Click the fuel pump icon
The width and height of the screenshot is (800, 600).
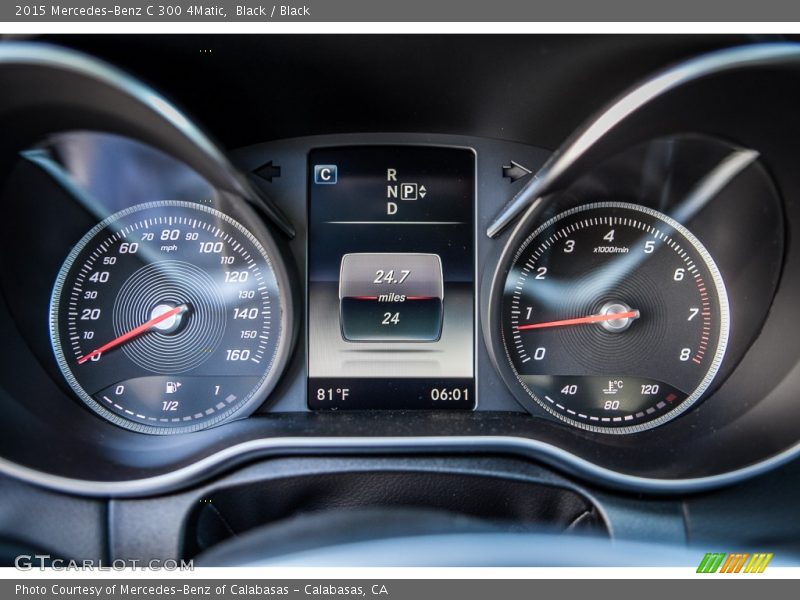tap(173, 387)
